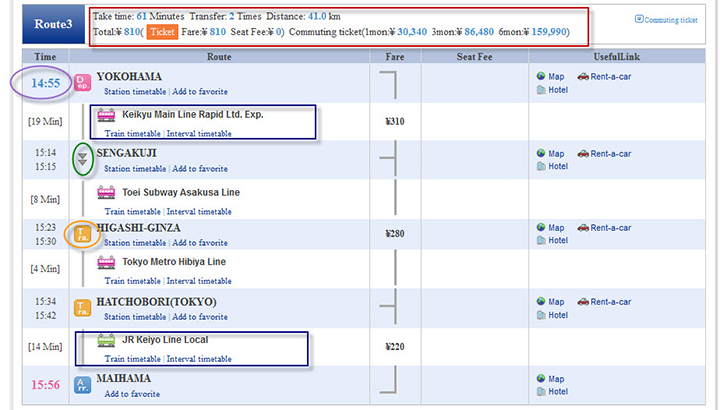Click globe Map icon in Sengakuji row

click(541, 153)
